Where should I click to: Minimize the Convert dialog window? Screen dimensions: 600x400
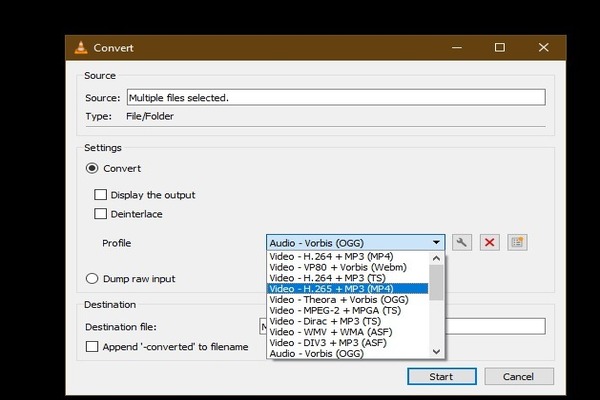pos(457,47)
